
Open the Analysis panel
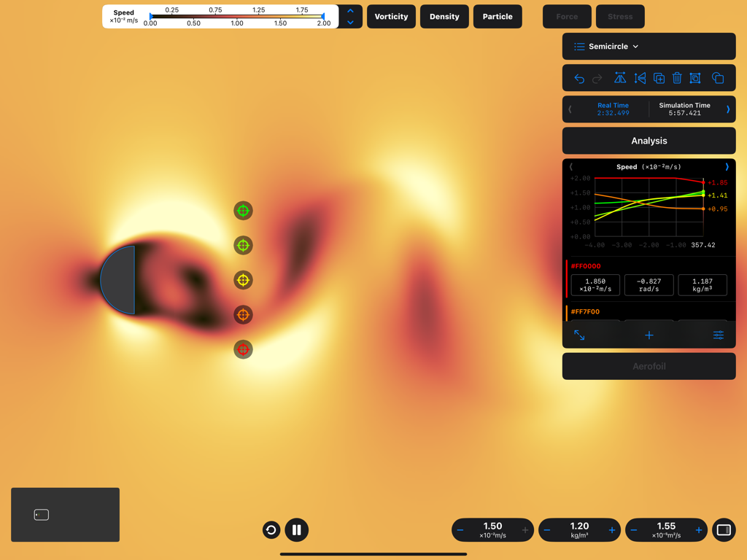[649, 141]
